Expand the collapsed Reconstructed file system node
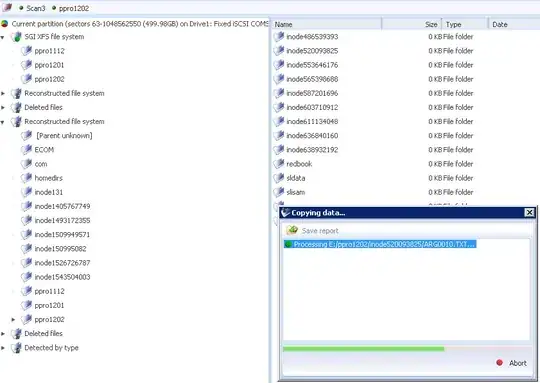540x383 pixels. (3, 93)
